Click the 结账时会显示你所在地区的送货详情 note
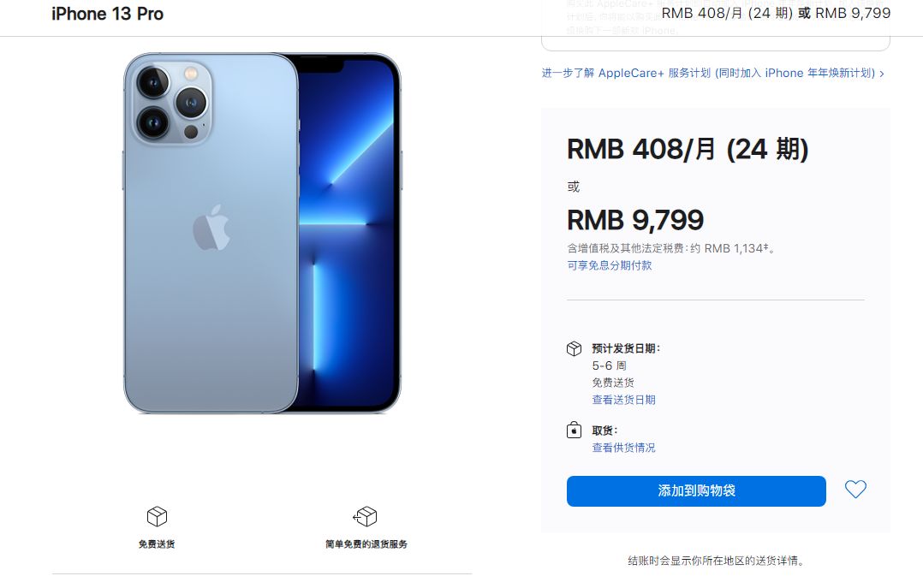 (716, 561)
